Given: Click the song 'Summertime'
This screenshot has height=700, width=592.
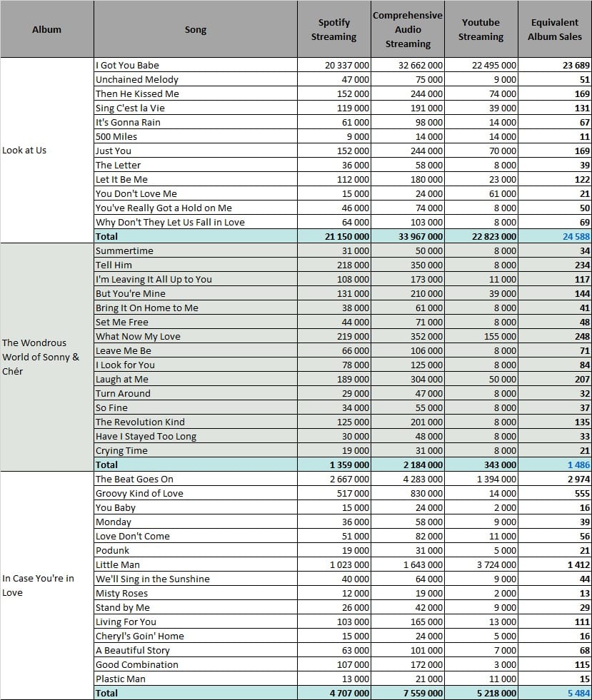Looking at the screenshot, I should (x=124, y=251).
